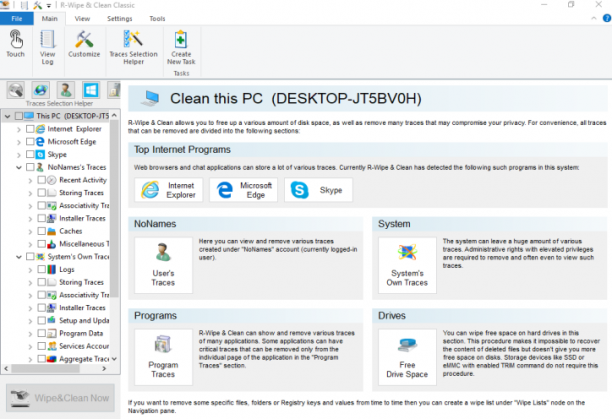Click tree vertical scrollbar down arrow
The height and width of the screenshot is (419, 612).
tap(114, 359)
